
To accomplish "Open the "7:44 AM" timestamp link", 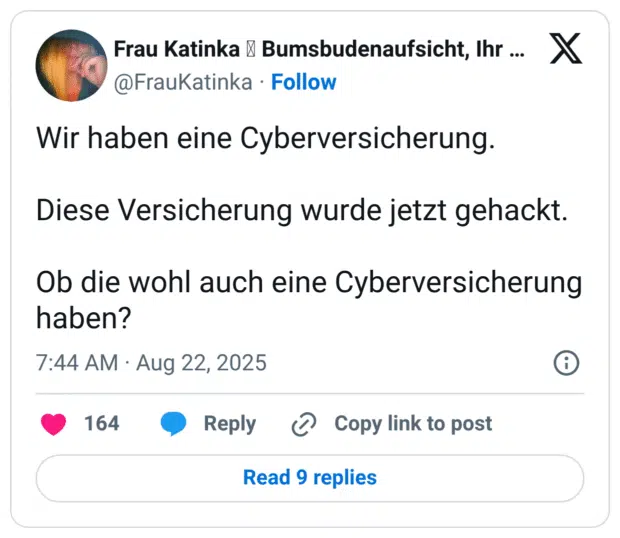I will coord(77,362).
